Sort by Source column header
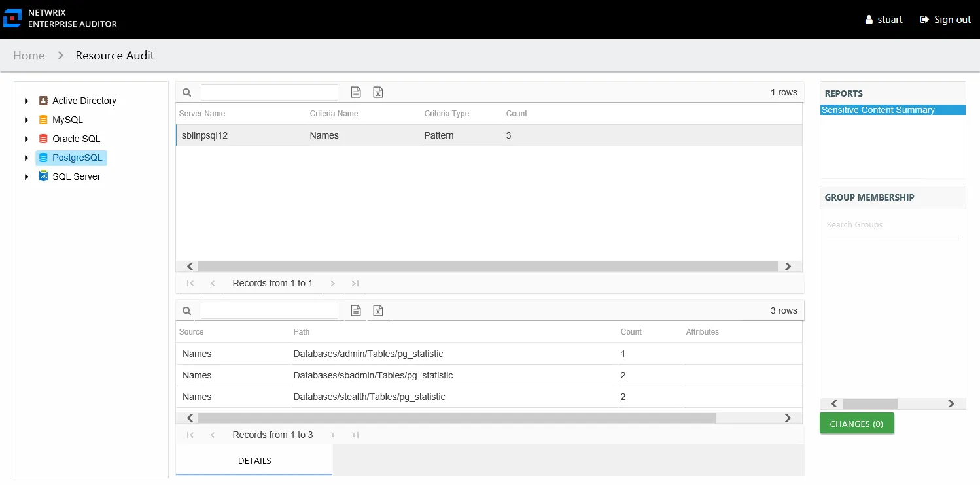980x485 pixels. [x=192, y=332]
